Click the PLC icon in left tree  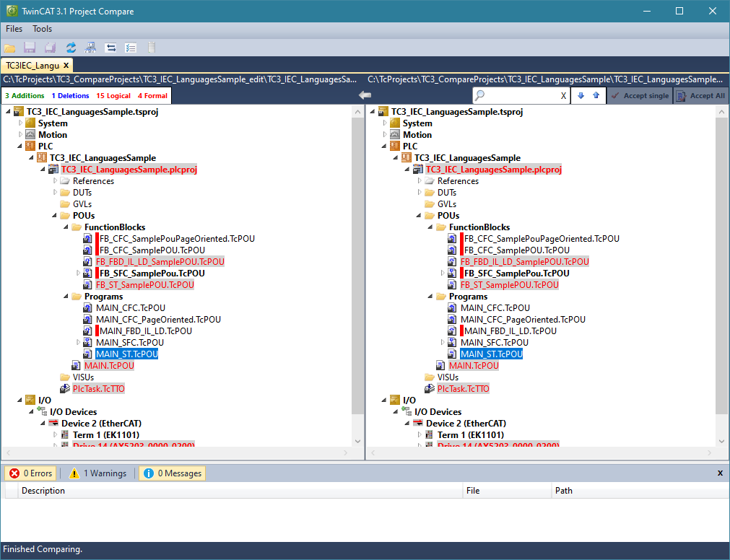coord(30,146)
